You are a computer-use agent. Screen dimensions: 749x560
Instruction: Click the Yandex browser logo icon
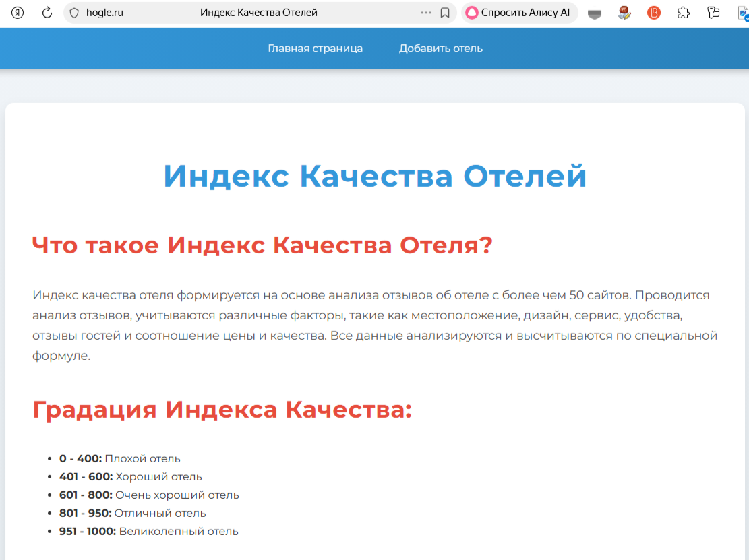pyautogui.click(x=18, y=13)
